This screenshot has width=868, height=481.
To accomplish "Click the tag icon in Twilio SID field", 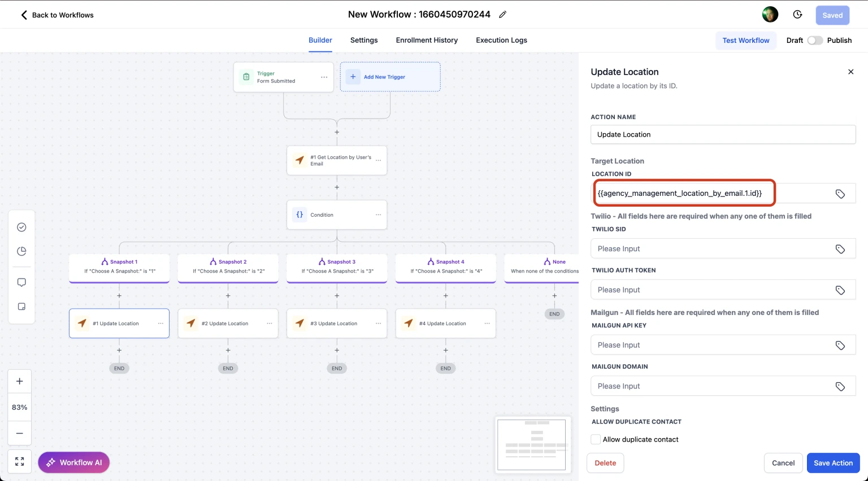I will pyautogui.click(x=840, y=249).
